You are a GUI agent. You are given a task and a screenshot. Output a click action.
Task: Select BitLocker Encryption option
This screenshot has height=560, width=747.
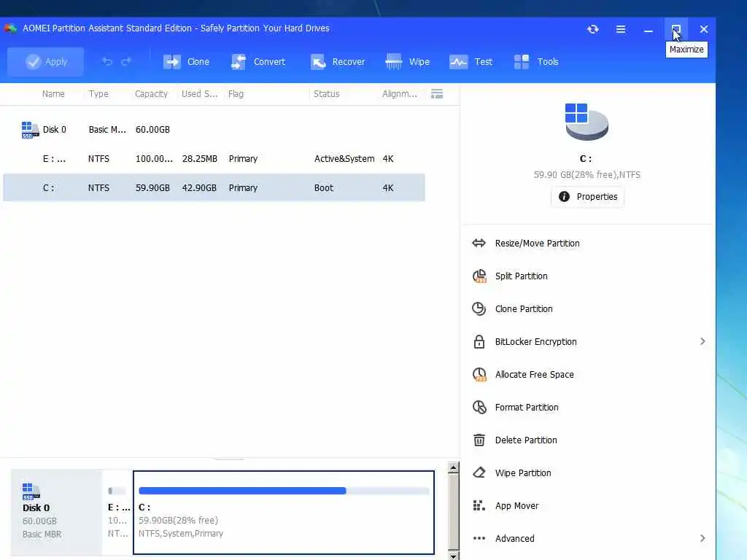(x=535, y=342)
